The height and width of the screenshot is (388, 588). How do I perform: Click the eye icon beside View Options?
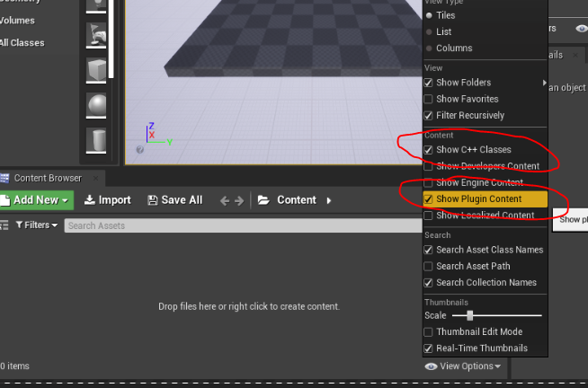click(x=431, y=366)
